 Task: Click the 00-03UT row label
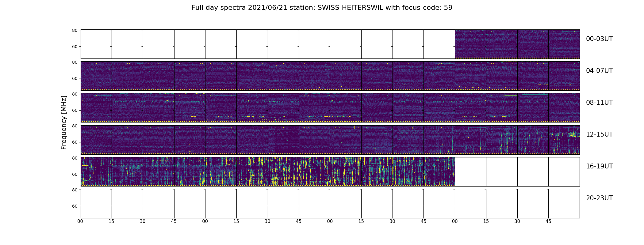coord(599,39)
